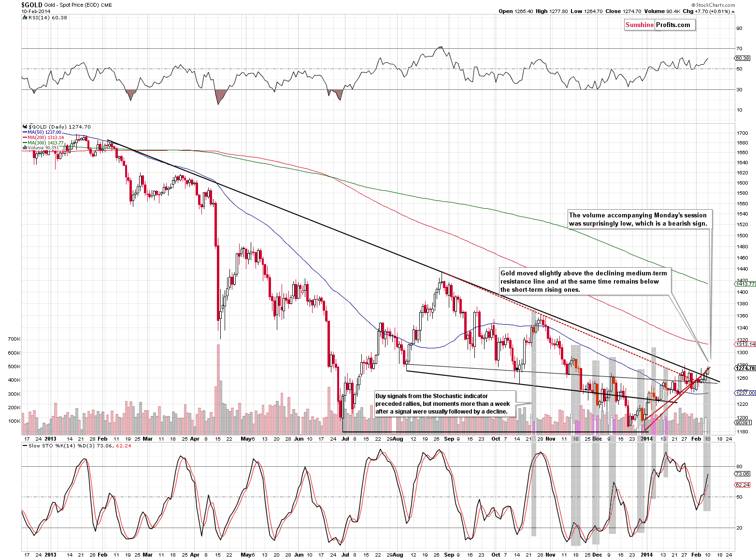Select the Low 1264.70 quote value
This screenshot has width=756, height=559.
click(x=586, y=11)
